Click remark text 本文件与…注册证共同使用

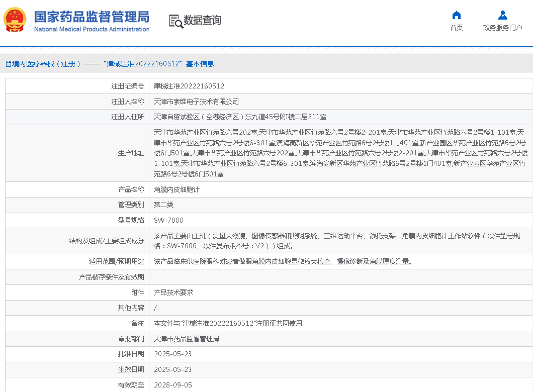pos(229,323)
